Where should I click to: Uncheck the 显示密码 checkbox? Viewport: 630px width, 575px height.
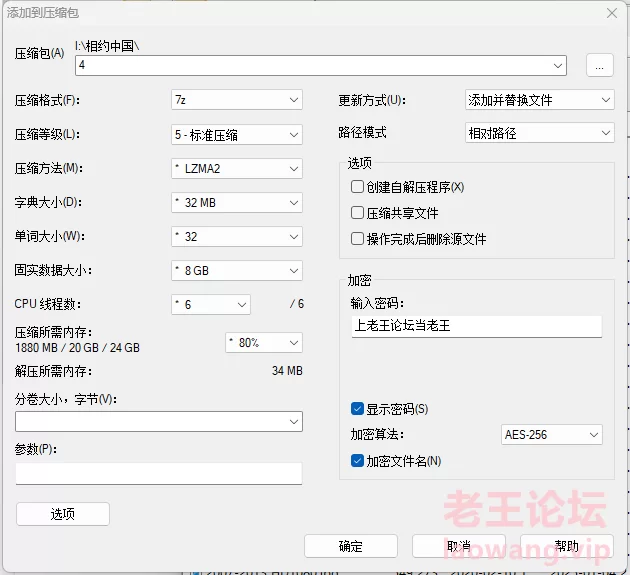[x=357, y=409]
